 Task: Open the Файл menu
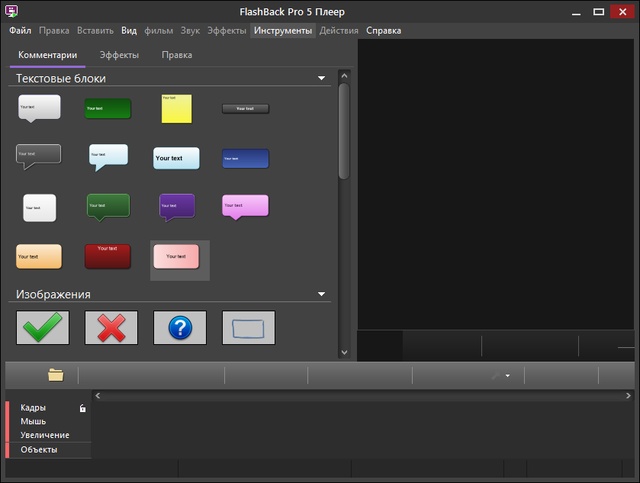tap(20, 31)
